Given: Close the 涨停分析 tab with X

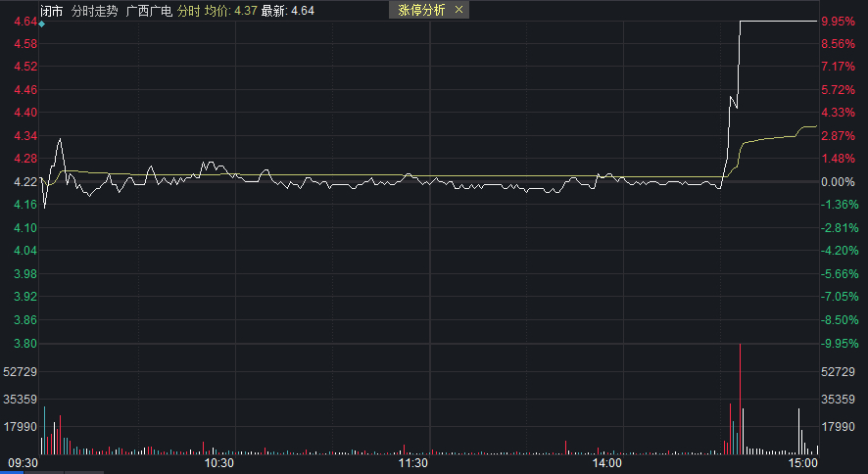Looking at the screenshot, I should (458, 10).
